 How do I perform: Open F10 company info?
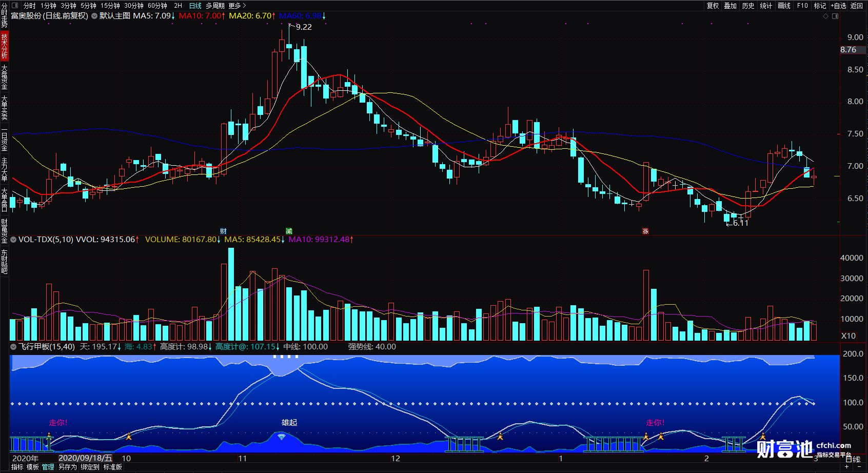coord(802,6)
